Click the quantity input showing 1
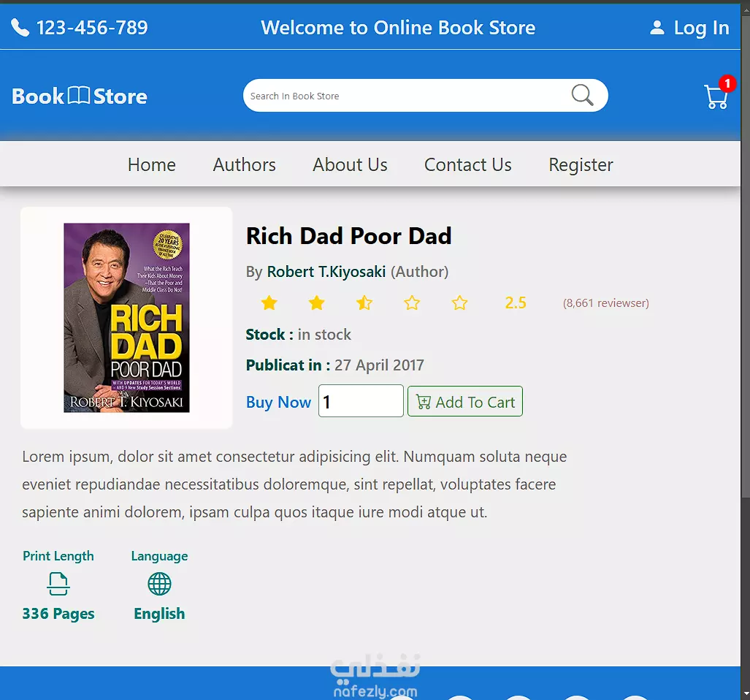This screenshot has width=750, height=700. pyautogui.click(x=361, y=401)
